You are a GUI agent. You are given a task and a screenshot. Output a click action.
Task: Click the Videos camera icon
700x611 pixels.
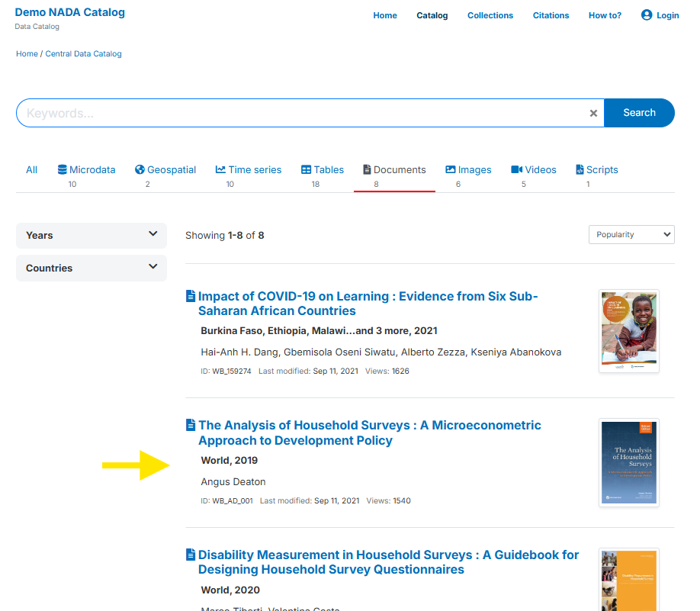pos(516,170)
